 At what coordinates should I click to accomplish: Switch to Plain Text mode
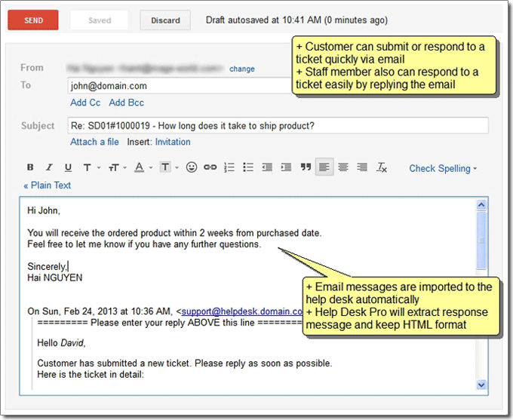click(x=47, y=185)
